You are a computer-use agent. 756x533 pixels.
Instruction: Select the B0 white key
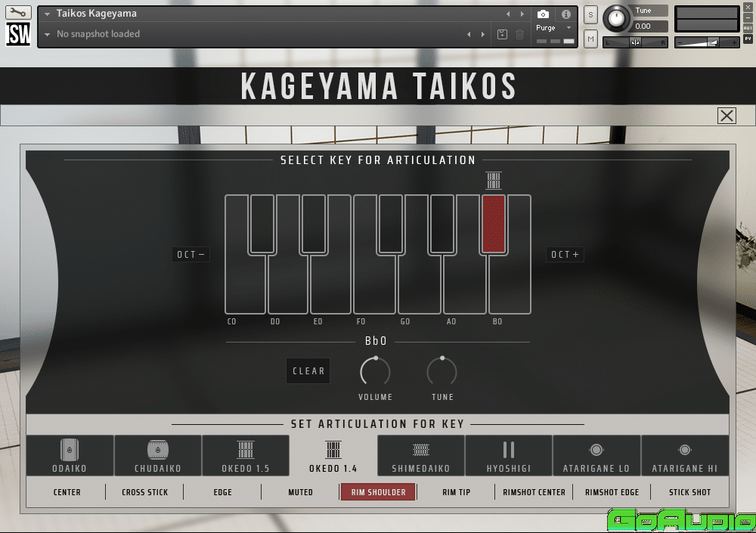(510, 284)
